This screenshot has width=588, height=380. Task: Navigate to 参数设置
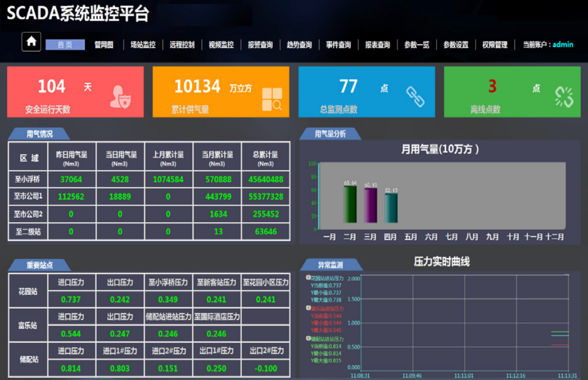(455, 44)
